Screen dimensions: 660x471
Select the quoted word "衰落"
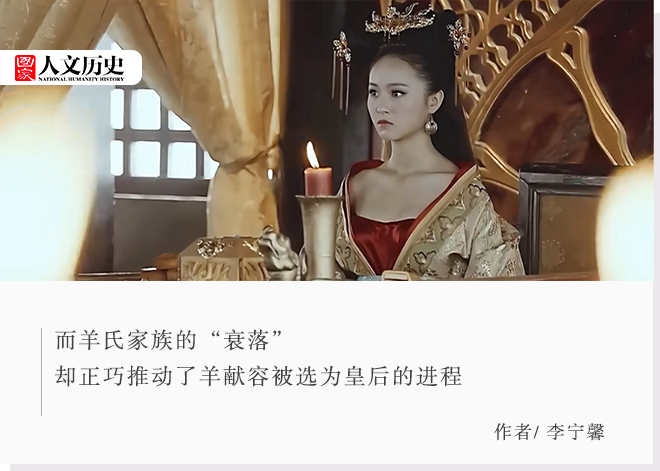tap(247, 340)
